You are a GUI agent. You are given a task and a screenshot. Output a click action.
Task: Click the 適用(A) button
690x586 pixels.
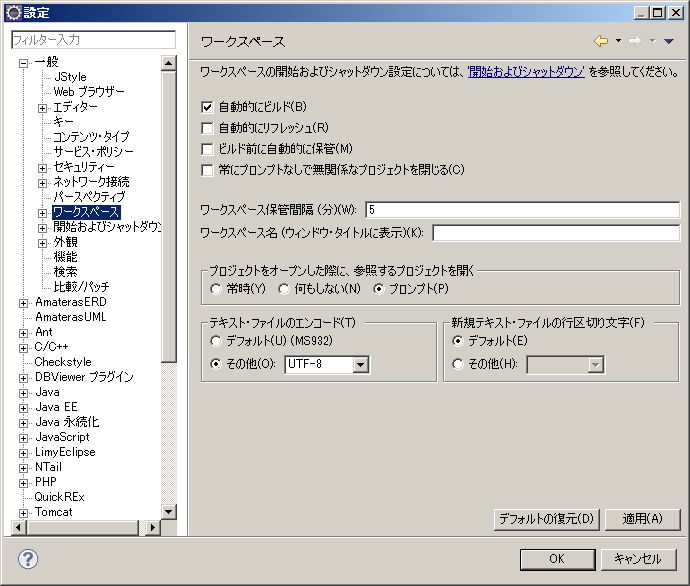click(642, 520)
